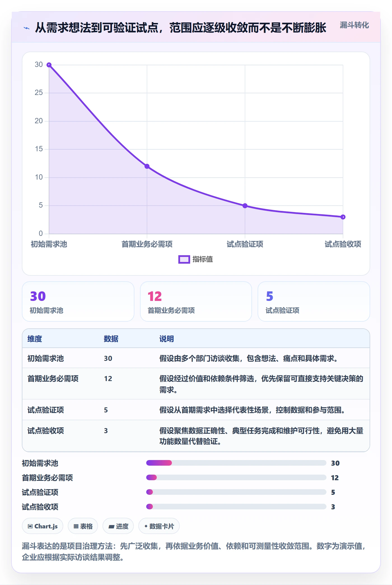Viewport: 392px width, 585px height.
Task: Click the 漏斗转化 tag in header
Action: tap(354, 25)
